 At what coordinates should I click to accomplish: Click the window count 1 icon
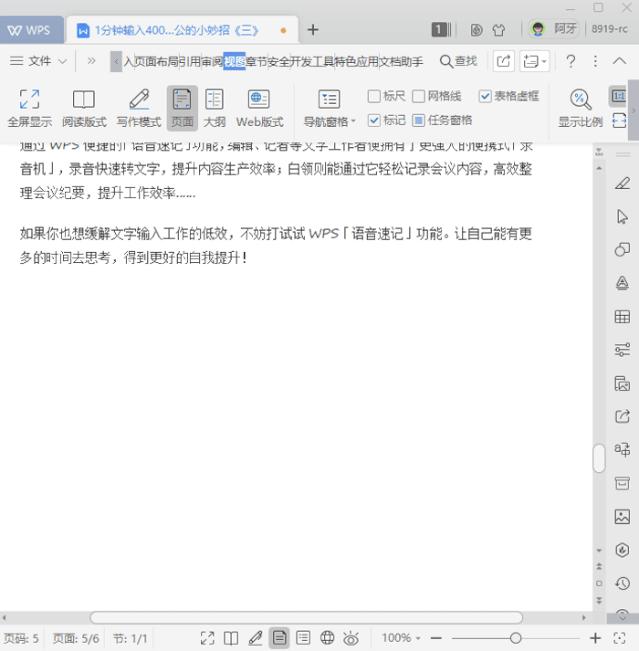pos(441,29)
